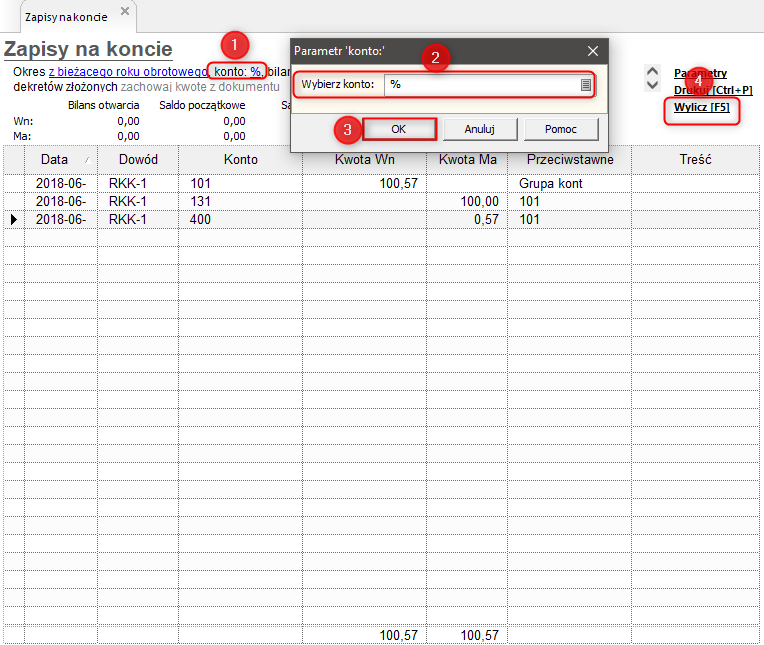The image size is (764, 645).
Task: Click the Kwota Wn column header
Action: coord(364,159)
